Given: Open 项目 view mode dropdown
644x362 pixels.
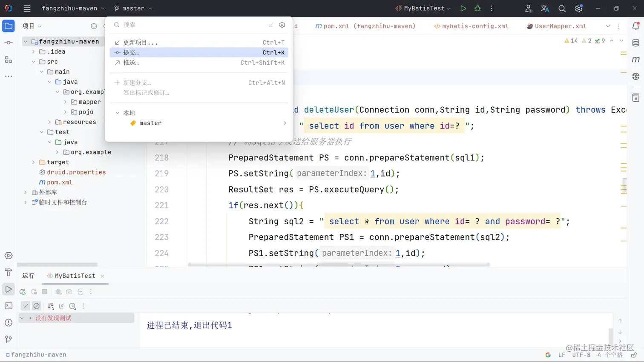Looking at the screenshot, I should click(32, 26).
